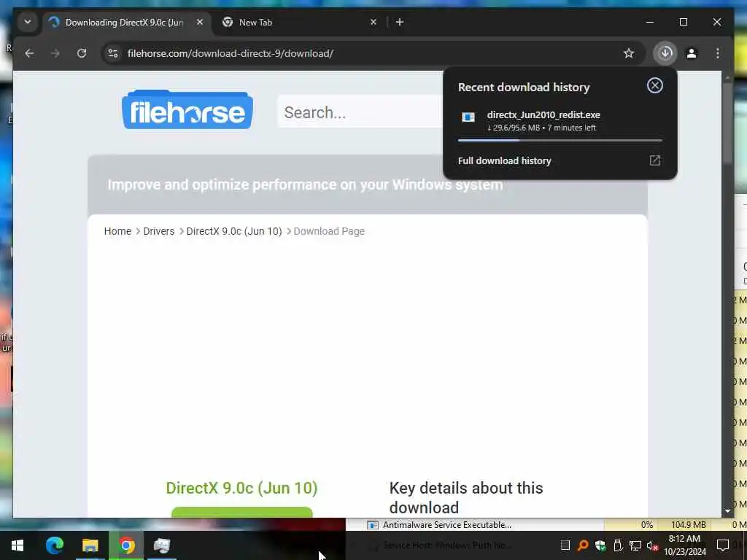Open Windows Security shield tray icon
The width and height of the screenshot is (747, 560).
[x=600, y=545]
